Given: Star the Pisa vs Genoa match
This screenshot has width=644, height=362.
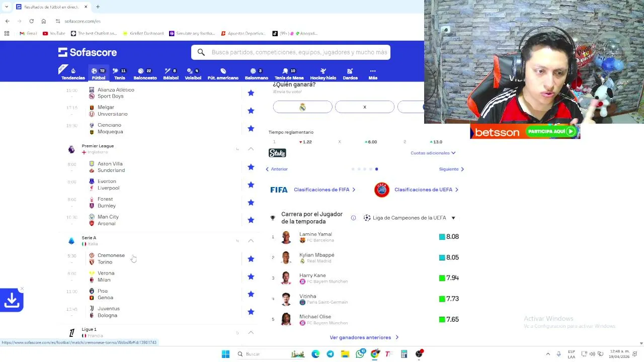Looking at the screenshot, I should [x=251, y=294].
